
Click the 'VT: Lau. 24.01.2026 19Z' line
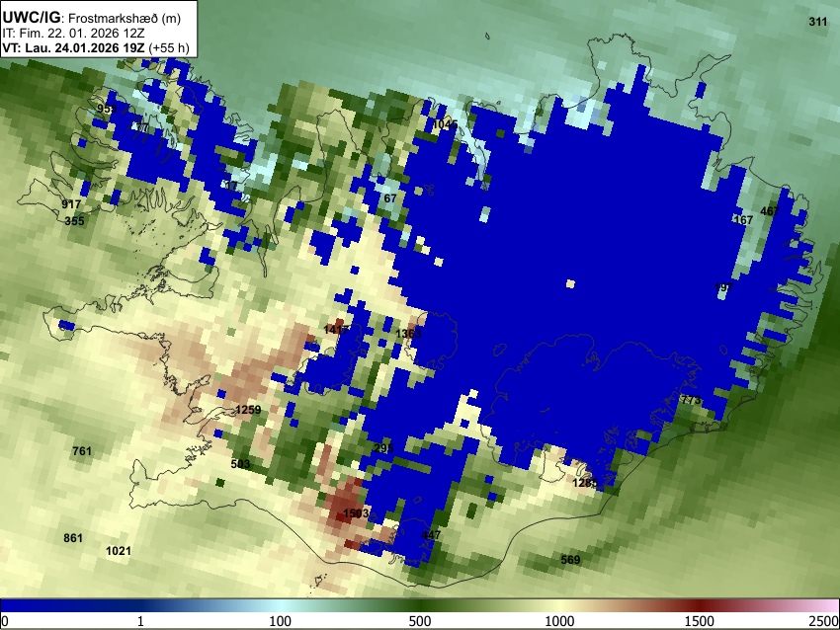[73, 47]
